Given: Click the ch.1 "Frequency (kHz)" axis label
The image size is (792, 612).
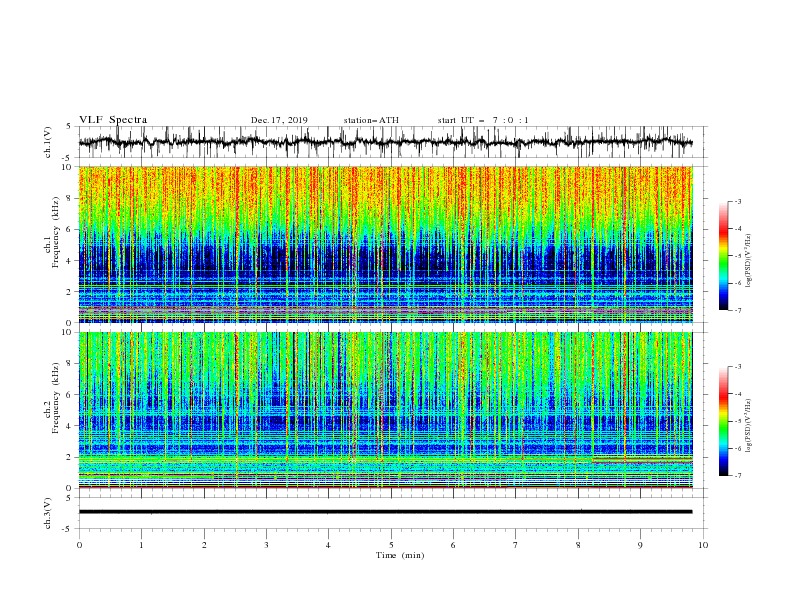Looking at the screenshot, I should coord(56,232).
